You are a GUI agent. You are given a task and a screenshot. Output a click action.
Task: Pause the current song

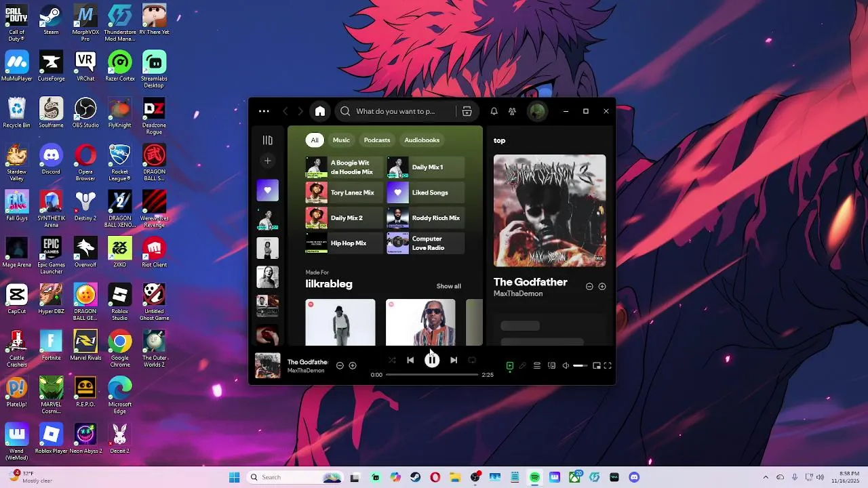click(x=432, y=360)
